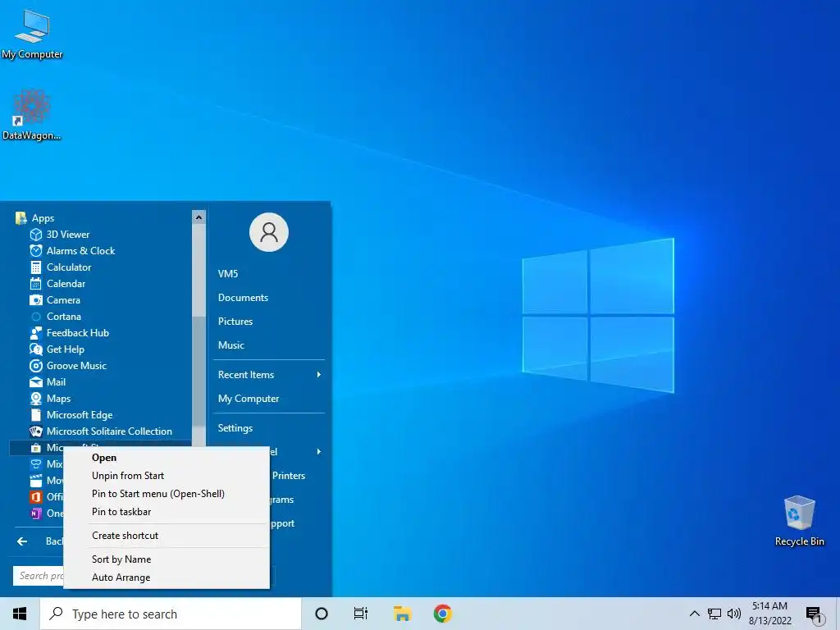Image resolution: width=840 pixels, height=630 pixels.
Task: Open the VM5 user folder link
Action: click(228, 274)
